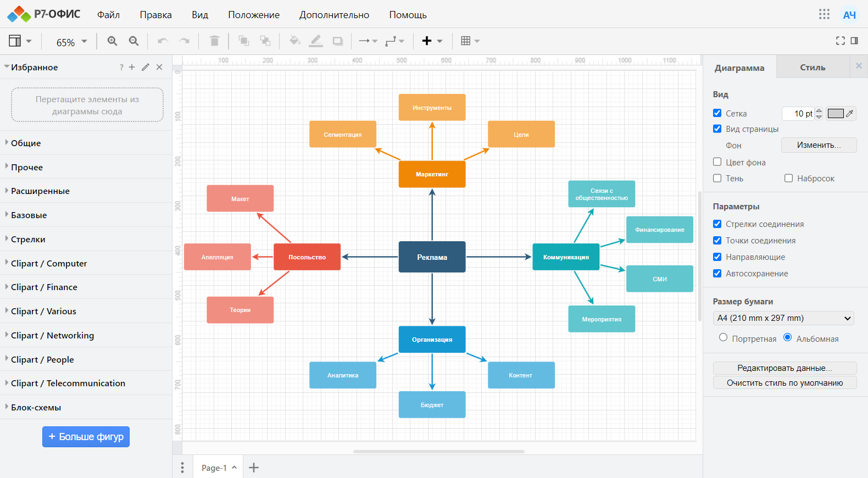Click the Редактировать данные button

pos(784,368)
